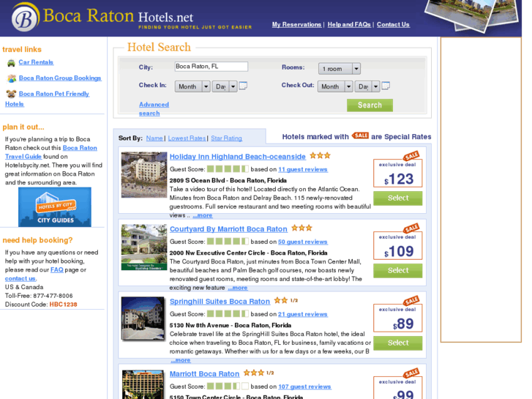The width and height of the screenshot is (532, 399).
Task: Read the 50 guest reviews link
Action: (x=303, y=242)
